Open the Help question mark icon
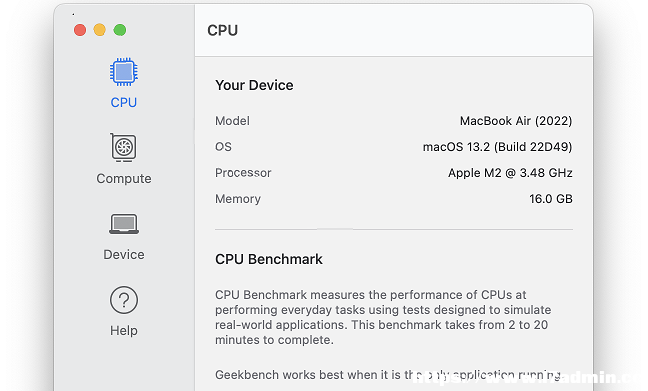Screen dimensions: 648x391 coord(124,300)
